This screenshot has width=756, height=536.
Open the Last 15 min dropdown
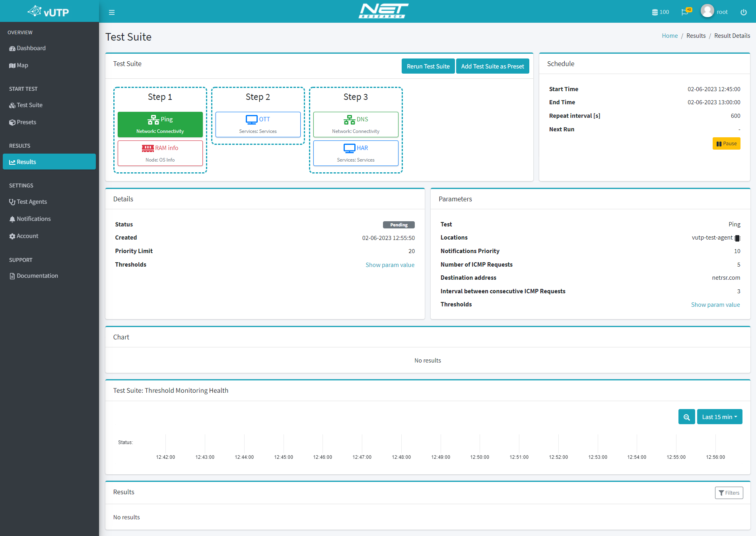[720, 417]
